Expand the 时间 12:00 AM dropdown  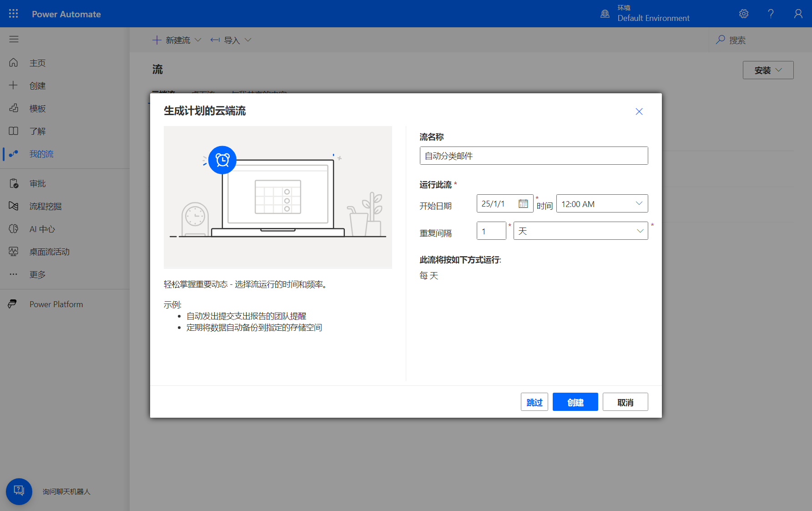[x=602, y=204]
